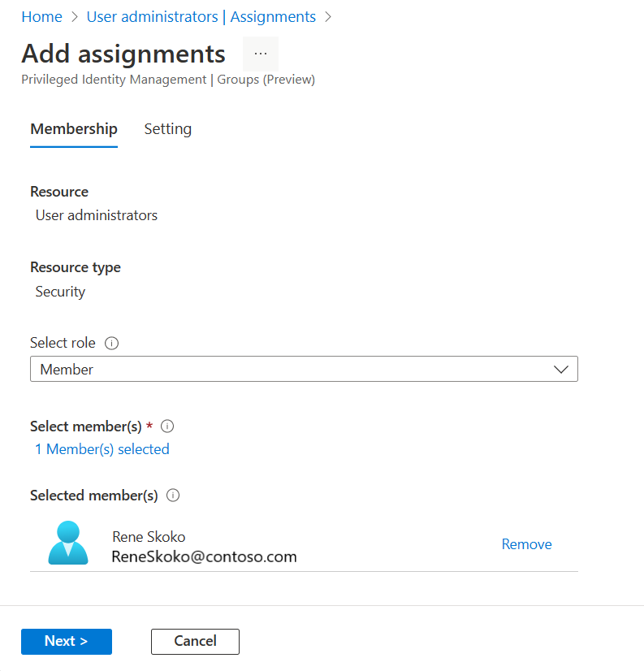The image size is (644, 671).
Task: Click the Cancel button
Action: click(x=195, y=642)
